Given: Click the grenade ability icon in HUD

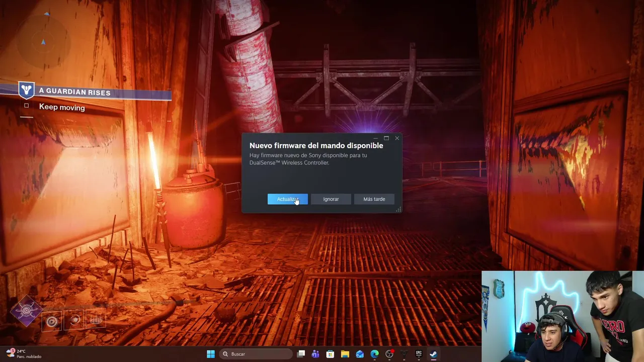Looking at the screenshot, I should (52, 322).
